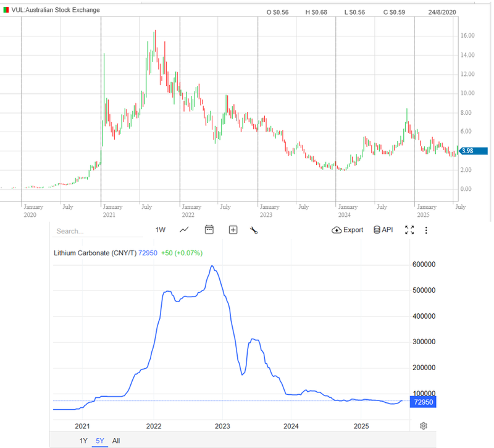Open chart settings gear icon

pyautogui.click(x=424, y=426)
